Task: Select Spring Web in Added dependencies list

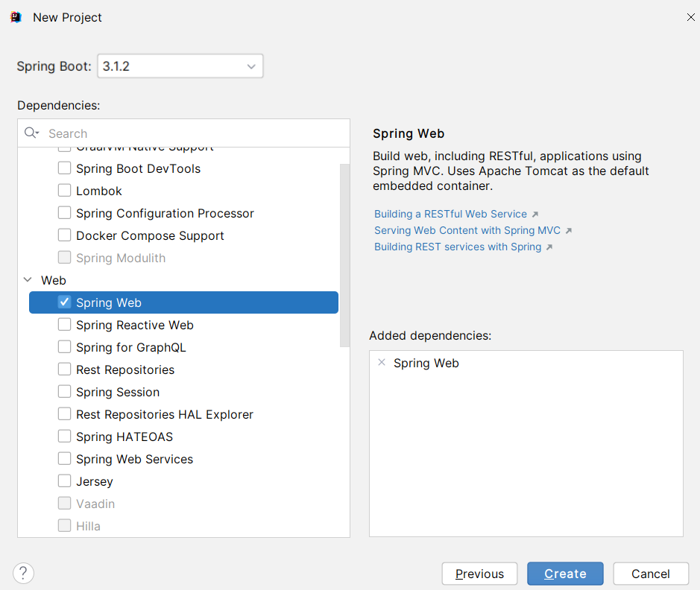Action: pyautogui.click(x=426, y=363)
